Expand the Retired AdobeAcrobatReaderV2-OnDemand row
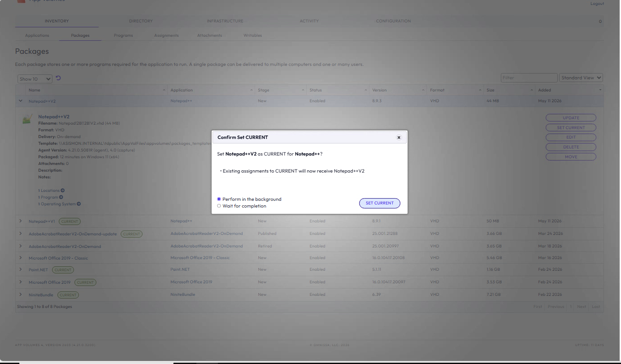 (x=20, y=246)
